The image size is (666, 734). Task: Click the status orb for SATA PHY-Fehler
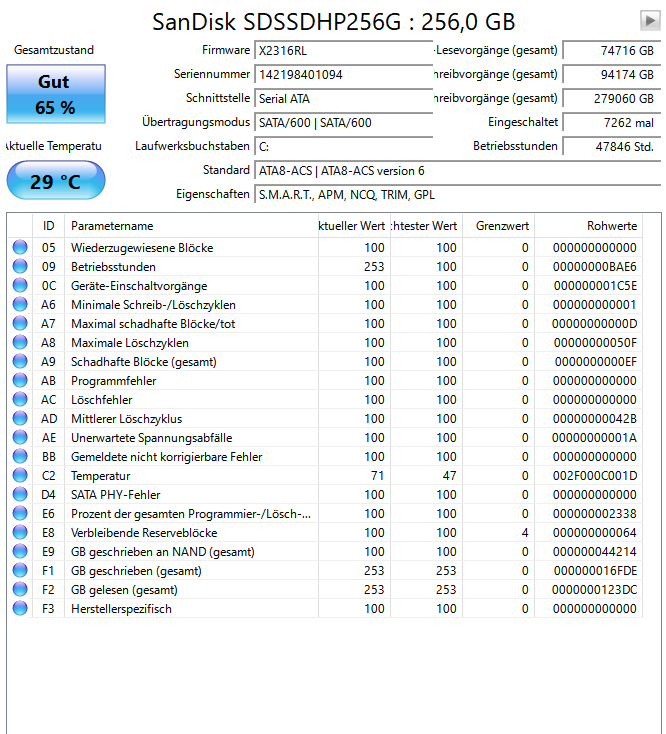[x=20, y=494]
